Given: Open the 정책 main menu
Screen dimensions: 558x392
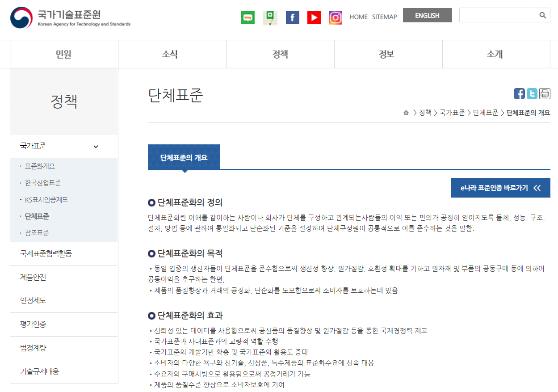Looking at the screenshot, I should tap(280, 54).
